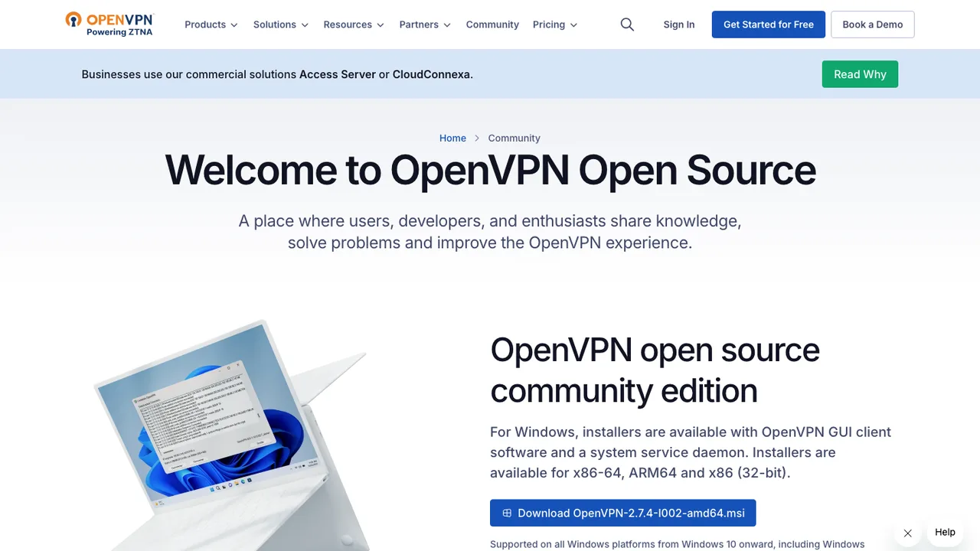This screenshot has height=551, width=980.
Task: Expand the Pricing dropdown menu
Action: (555, 24)
